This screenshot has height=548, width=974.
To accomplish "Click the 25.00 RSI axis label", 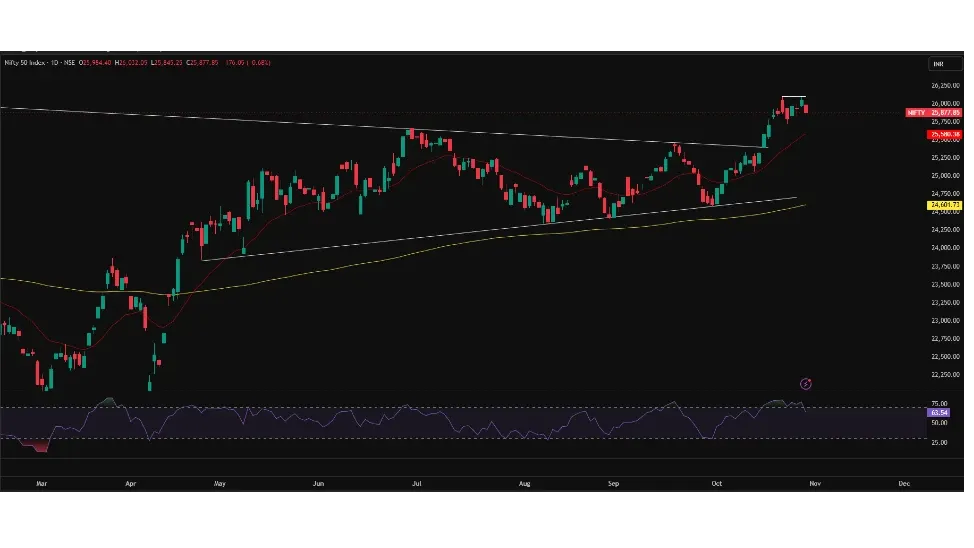I will 939,443.
